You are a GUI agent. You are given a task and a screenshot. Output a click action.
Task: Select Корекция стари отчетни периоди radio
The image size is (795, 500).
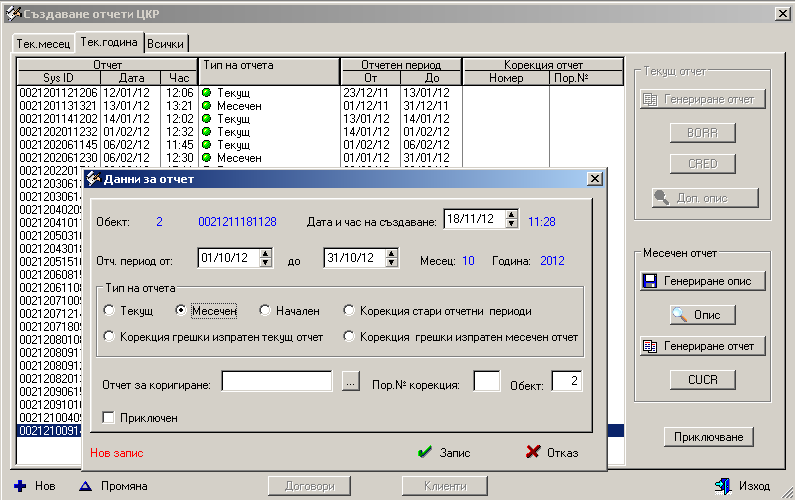[349, 310]
